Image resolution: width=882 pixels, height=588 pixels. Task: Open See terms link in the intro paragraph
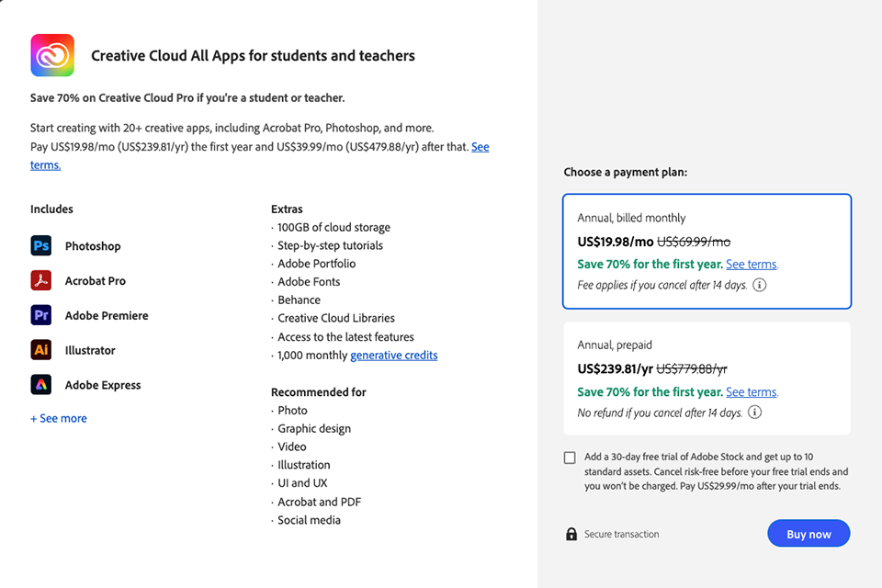tap(480, 147)
